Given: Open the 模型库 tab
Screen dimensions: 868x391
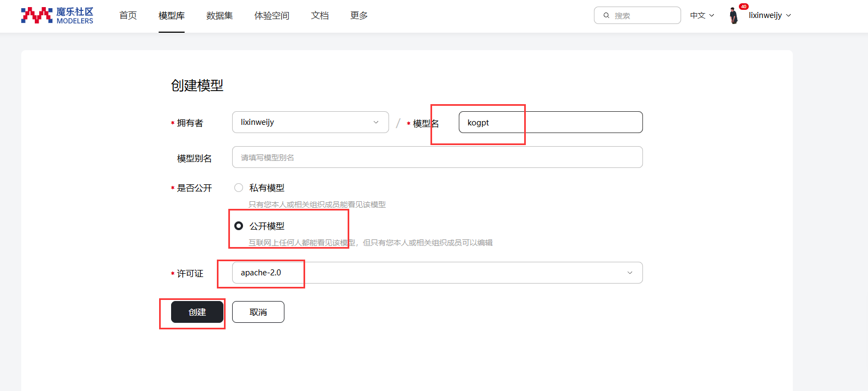Looking at the screenshot, I should [x=172, y=15].
